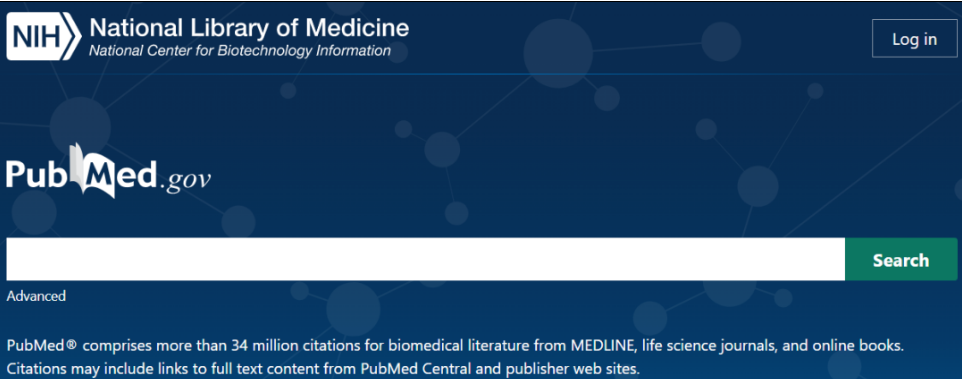Focus the PubMed search text box
Screen dimensions: 962x379
click(x=426, y=259)
